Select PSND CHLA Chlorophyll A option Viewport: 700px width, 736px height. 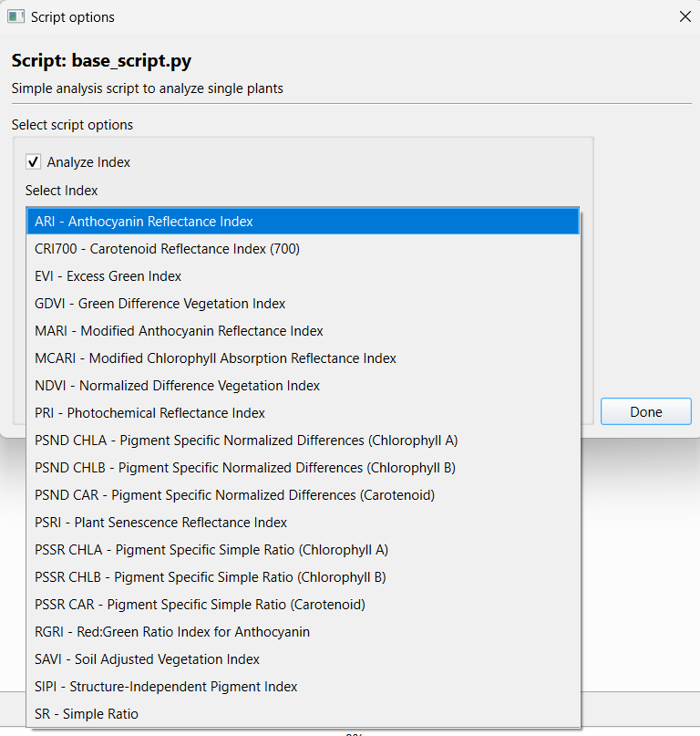pos(246,441)
